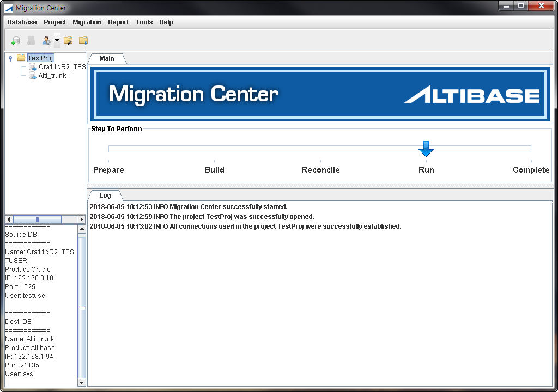
Task: Open the Migration menu
Action: tap(87, 22)
